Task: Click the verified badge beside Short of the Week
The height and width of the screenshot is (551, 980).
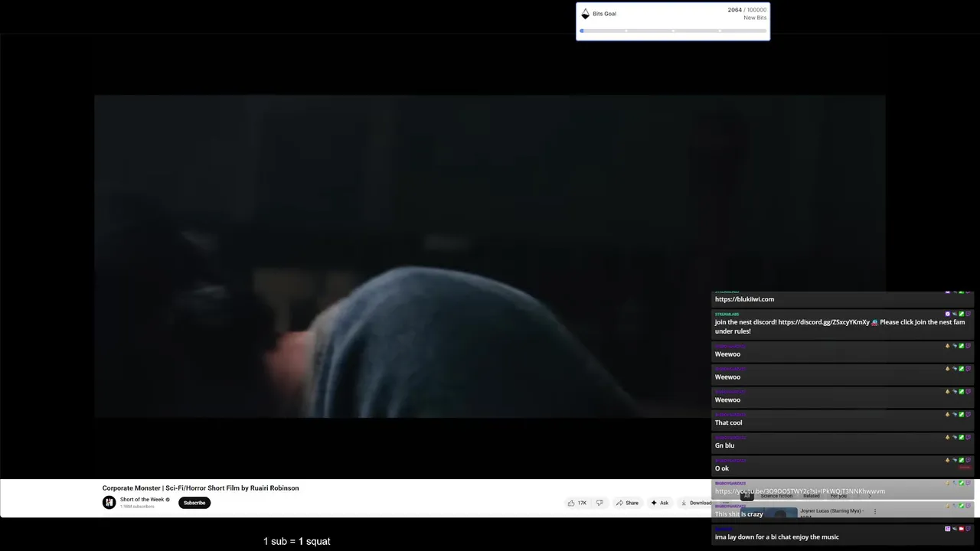Action: (x=168, y=500)
